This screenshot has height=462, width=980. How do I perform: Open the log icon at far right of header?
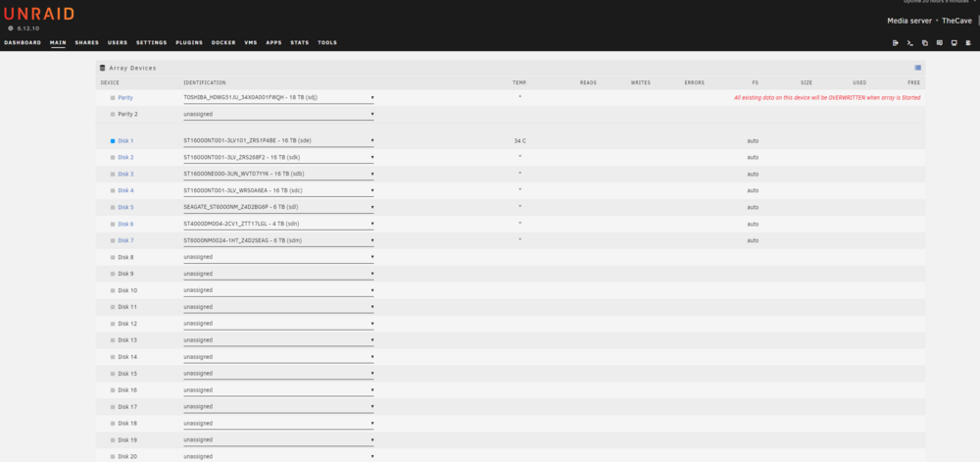[x=969, y=43]
